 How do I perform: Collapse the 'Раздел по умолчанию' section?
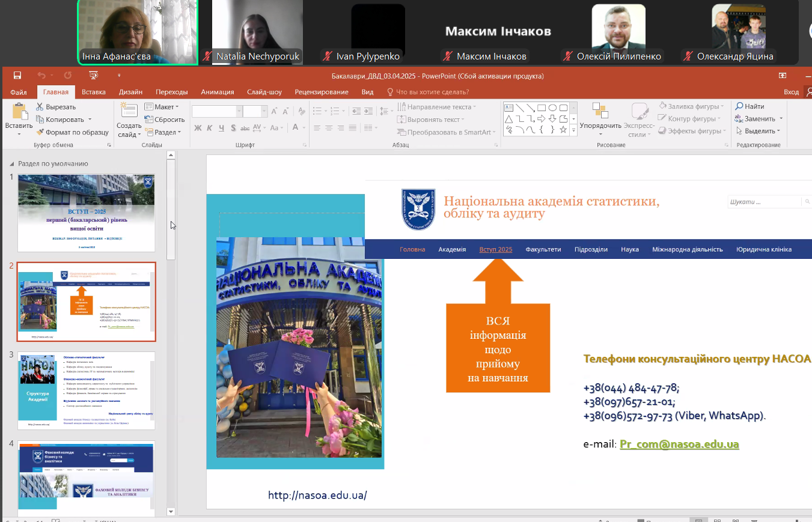click(12, 164)
